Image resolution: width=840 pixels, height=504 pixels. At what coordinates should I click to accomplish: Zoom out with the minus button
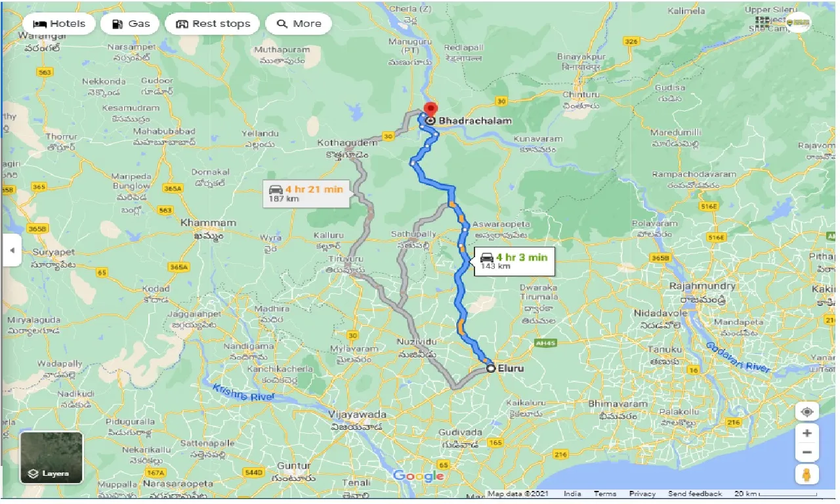click(x=807, y=452)
